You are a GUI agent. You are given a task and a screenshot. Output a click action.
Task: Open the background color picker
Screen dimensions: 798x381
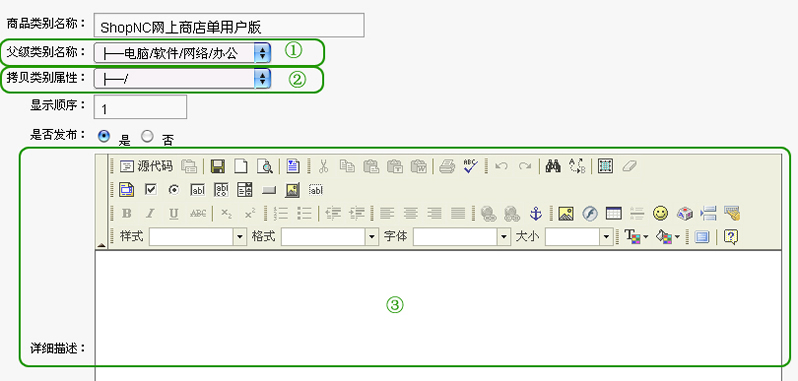click(668, 237)
